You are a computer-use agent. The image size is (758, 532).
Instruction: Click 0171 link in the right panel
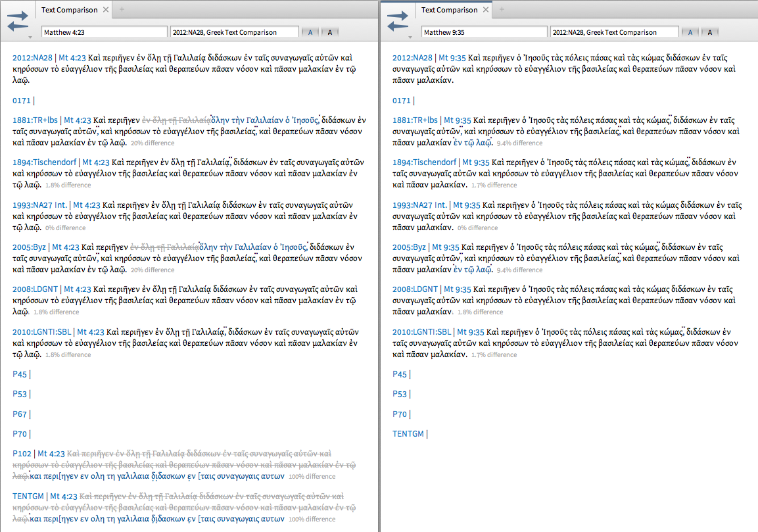tap(402, 101)
